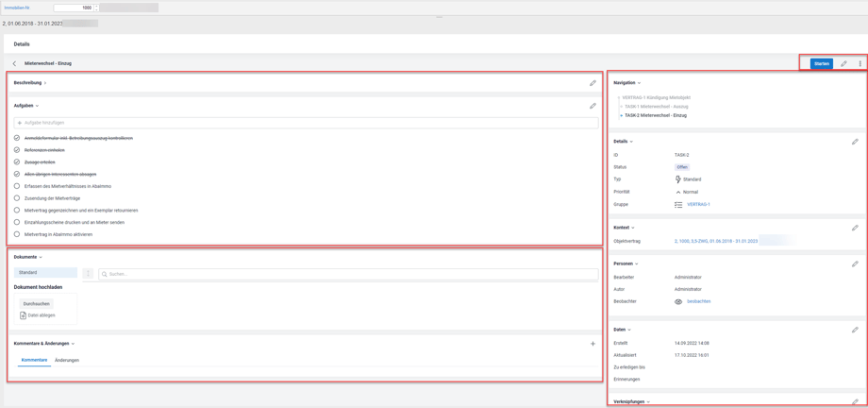Image resolution: width=868 pixels, height=408 pixels.
Task: Uncheck the completed 'Zusage erteilen' task
Action: coord(17,162)
